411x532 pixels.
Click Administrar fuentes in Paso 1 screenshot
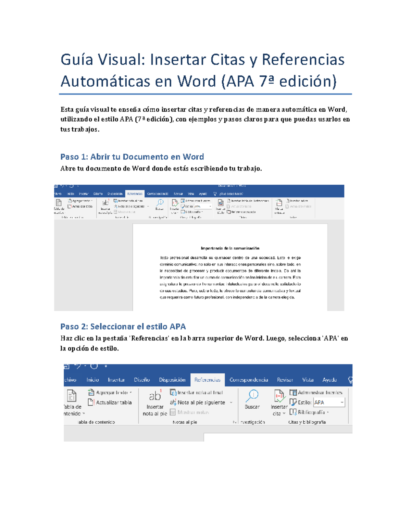point(196,201)
